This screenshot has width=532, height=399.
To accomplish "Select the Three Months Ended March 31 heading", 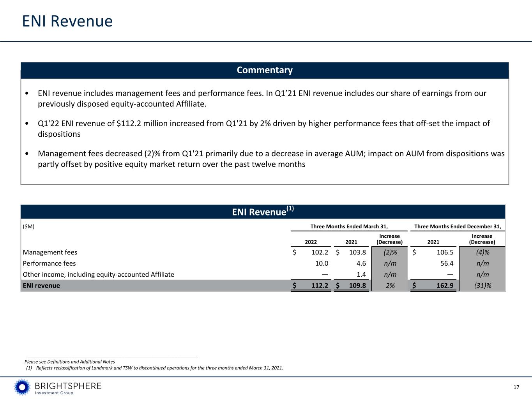I will coord(349,226).
